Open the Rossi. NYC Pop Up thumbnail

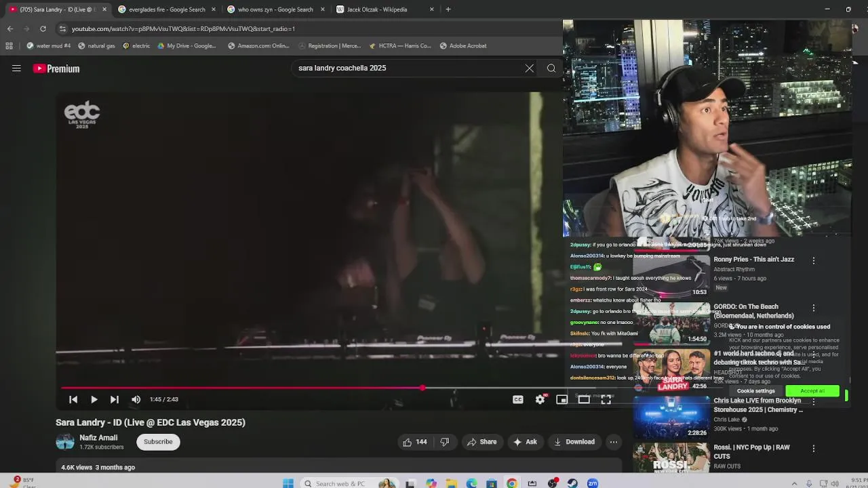pyautogui.click(x=671, y=457)
